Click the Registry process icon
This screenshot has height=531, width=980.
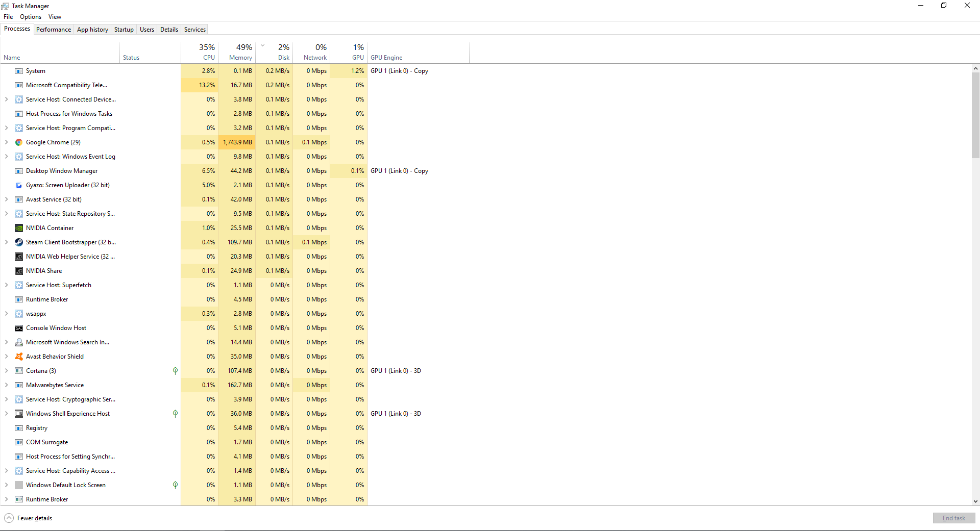(x=19, y=428)
